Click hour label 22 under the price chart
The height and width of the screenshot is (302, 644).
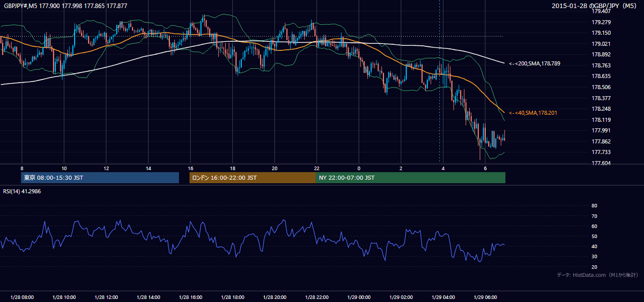click(316, 168)
